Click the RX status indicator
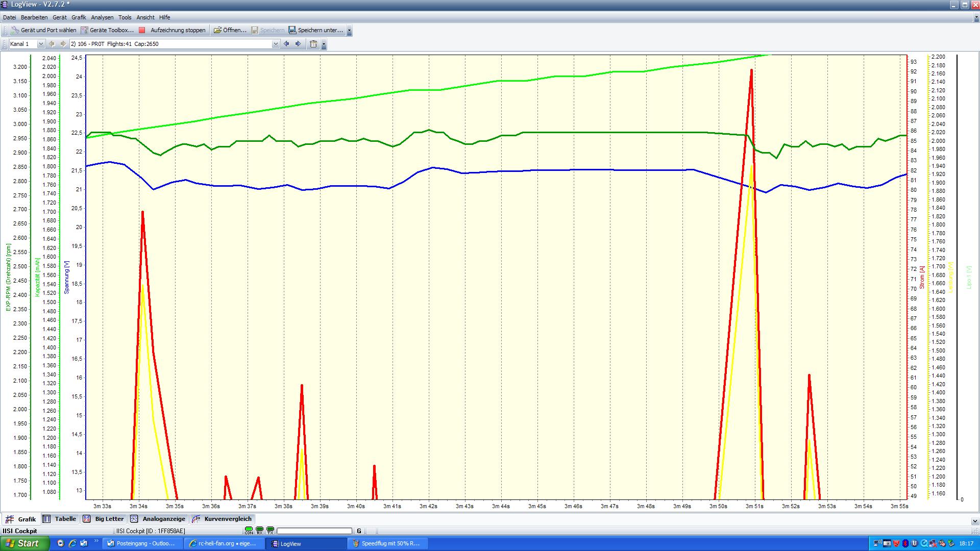The width and height of the screenshot is (980, 551). (259, 531)
